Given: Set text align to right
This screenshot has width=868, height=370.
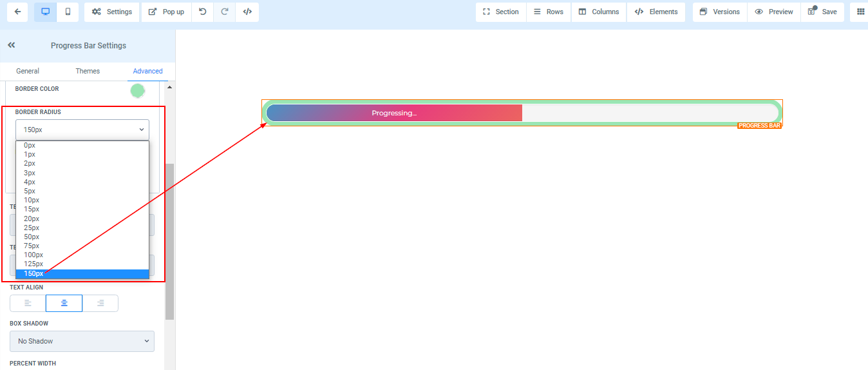Looking at the screenshot, I should click(x=100, y=303).
